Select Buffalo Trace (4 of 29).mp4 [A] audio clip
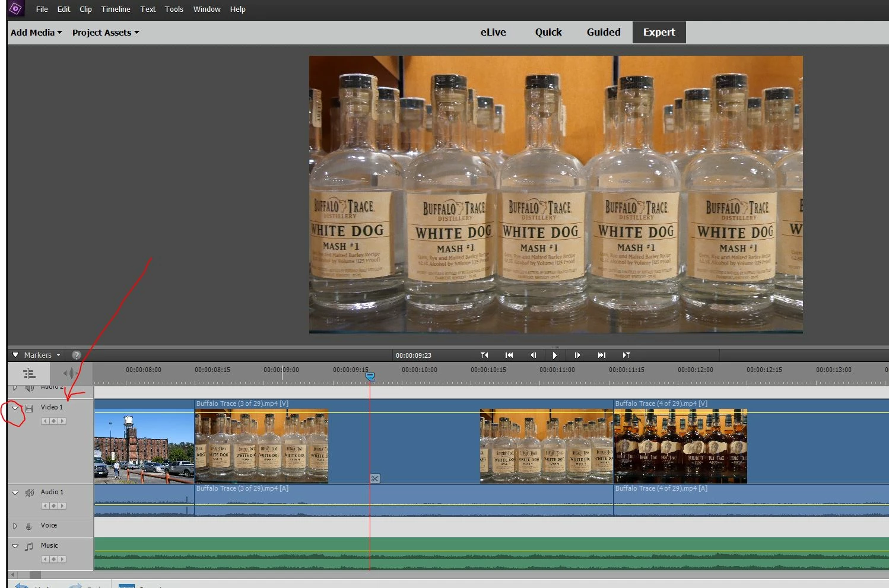Image resolution: width=889 pixels, height=588 pixels. point(751,500)
